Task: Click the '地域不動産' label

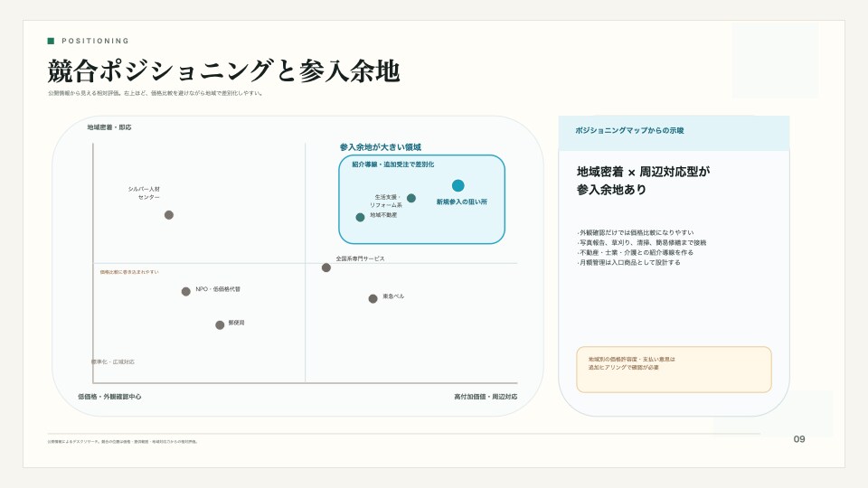Action: (383, 215)
